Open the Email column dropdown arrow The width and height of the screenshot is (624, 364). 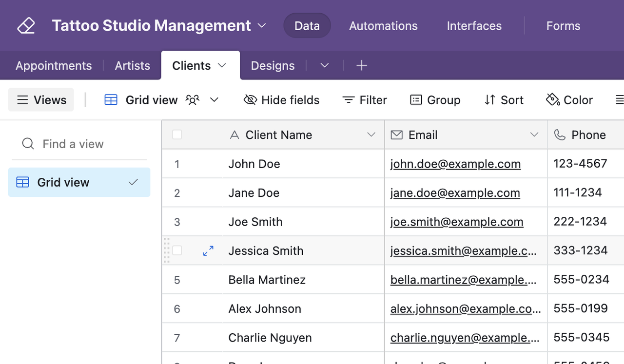[x=534, y=135]
